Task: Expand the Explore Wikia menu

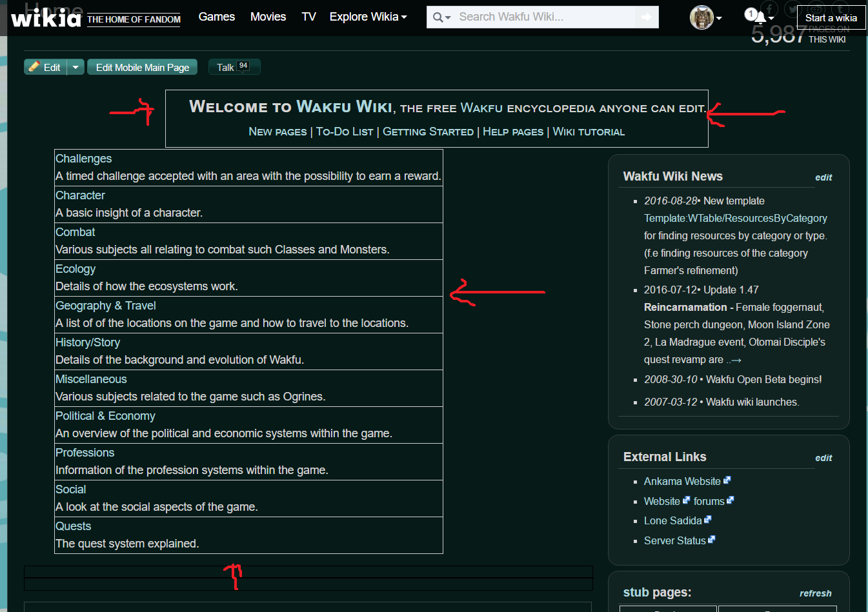Action: (x=368, y=17)
